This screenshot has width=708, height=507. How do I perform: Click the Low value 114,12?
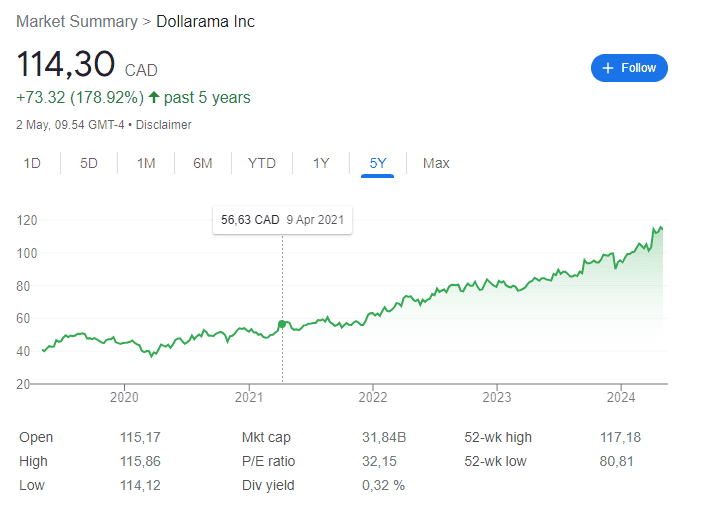pyautogui.click(x=140, y=485)
